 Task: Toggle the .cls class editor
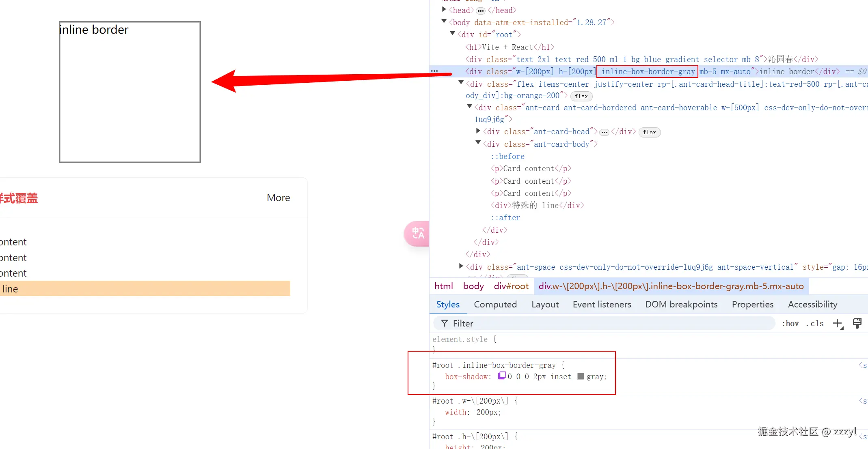pos(815,323)
